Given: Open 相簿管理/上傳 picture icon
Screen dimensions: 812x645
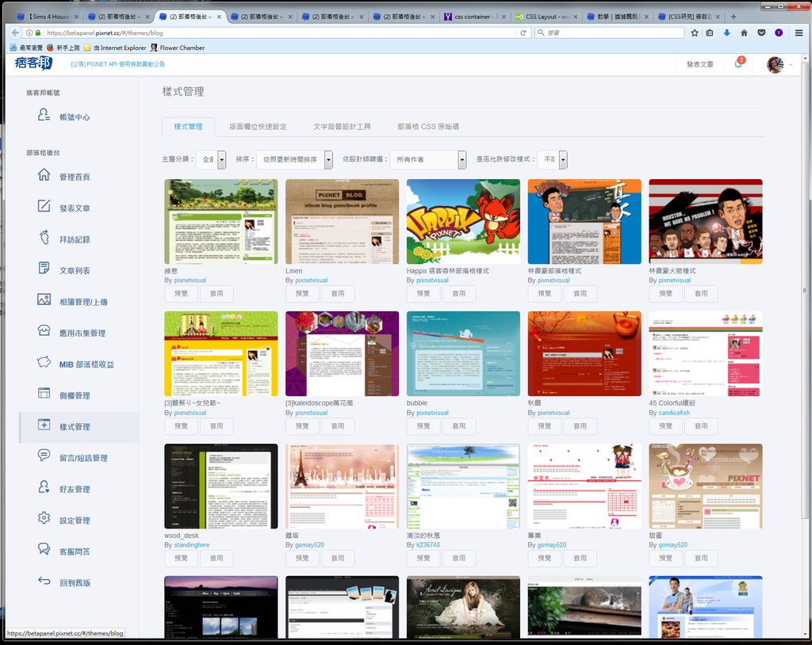Looking at the screenshot, I should (x=44, y=300).
